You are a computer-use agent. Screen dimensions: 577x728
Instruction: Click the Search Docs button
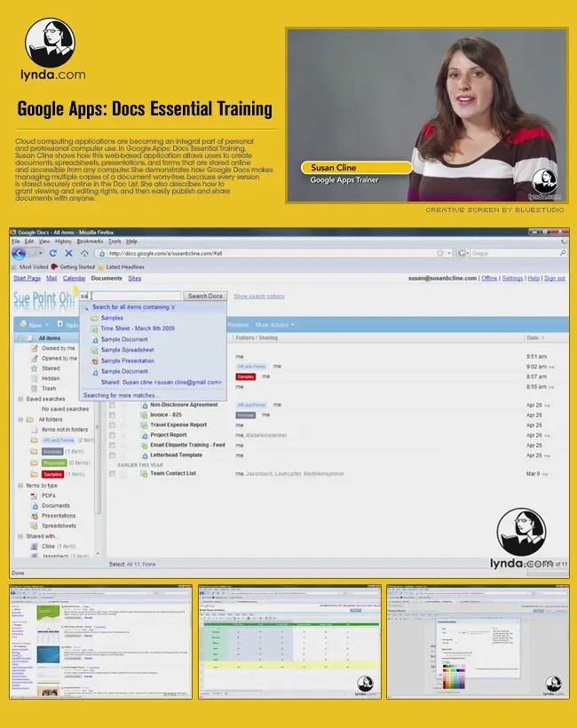pos(205,297)
